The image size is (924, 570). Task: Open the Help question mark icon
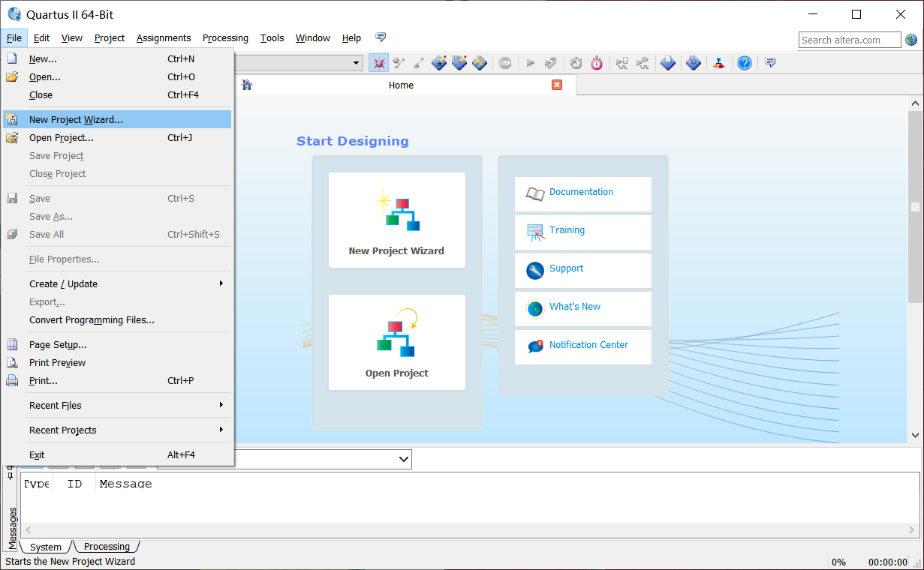coord(744,63)
